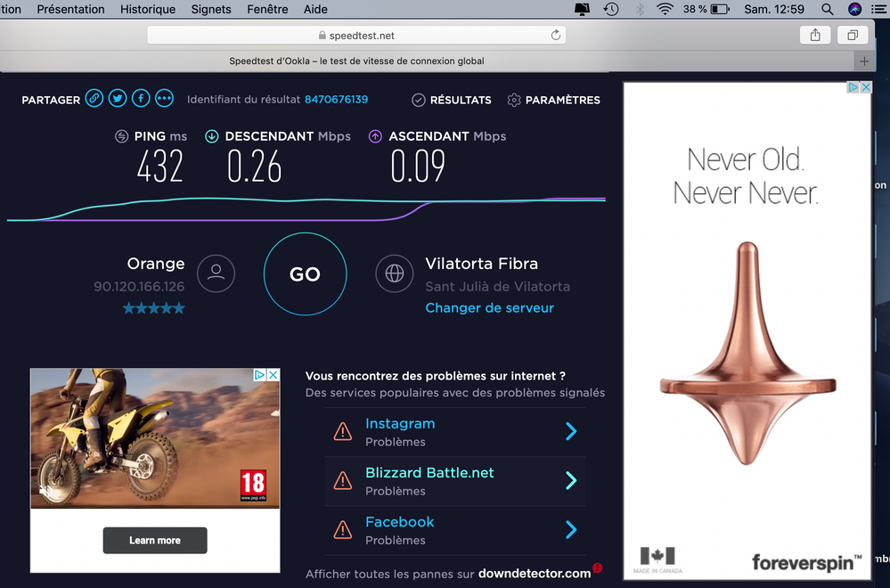
Task: Click the battery indicator at 38 %
Action: point(706,9)
